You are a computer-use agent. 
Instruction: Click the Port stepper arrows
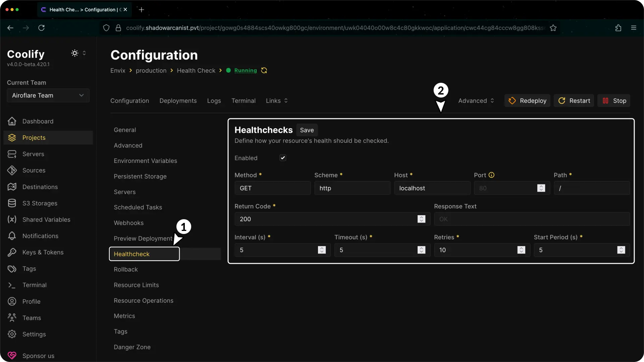(541, 188)
